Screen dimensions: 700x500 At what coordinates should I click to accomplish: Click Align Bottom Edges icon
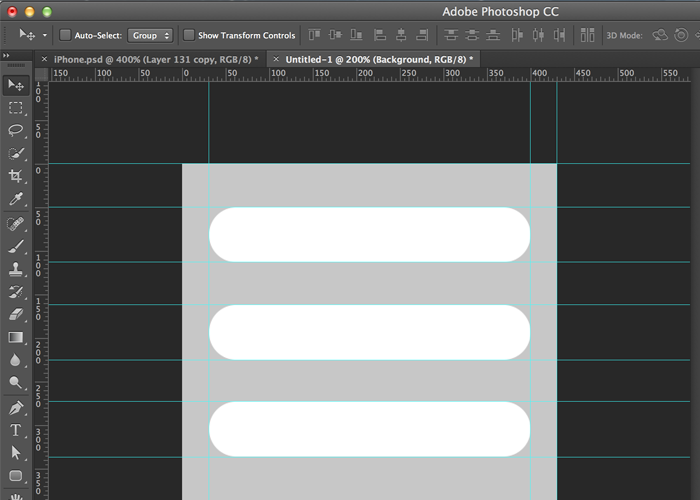(356, 35)
